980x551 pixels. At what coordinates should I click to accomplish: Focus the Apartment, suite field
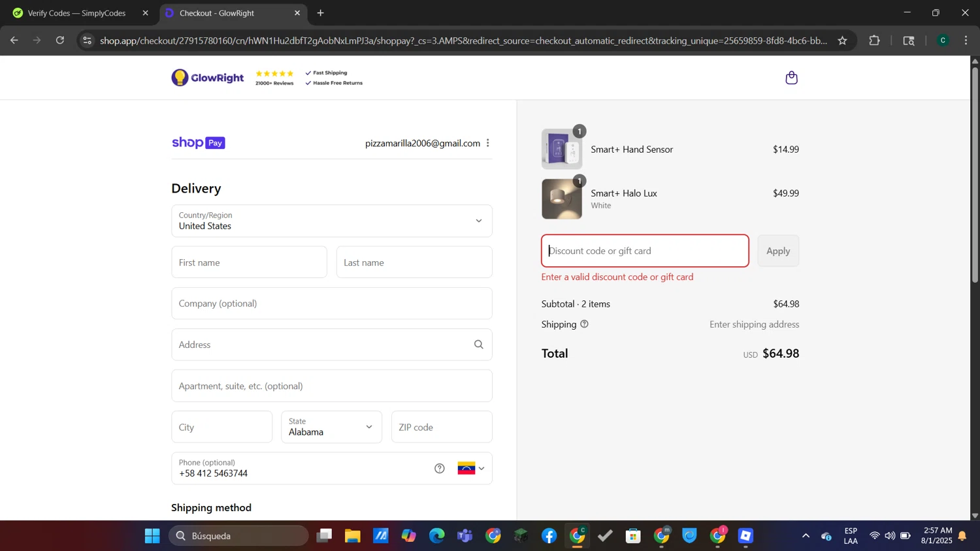(332, 386)
